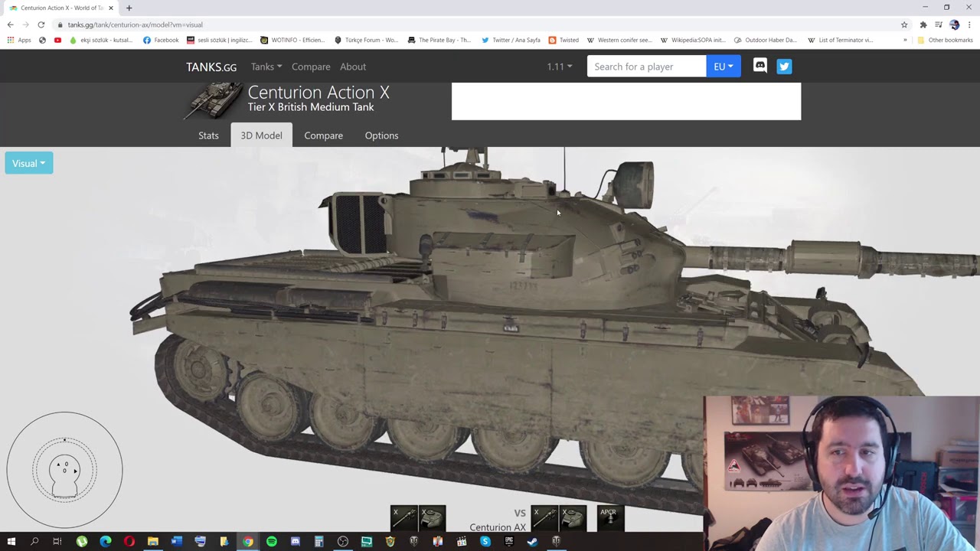This screenshot has height=551, width=980.
Task: Open Opera browser from taskbar
Action: pyautogui.click(x=129, y=542)
